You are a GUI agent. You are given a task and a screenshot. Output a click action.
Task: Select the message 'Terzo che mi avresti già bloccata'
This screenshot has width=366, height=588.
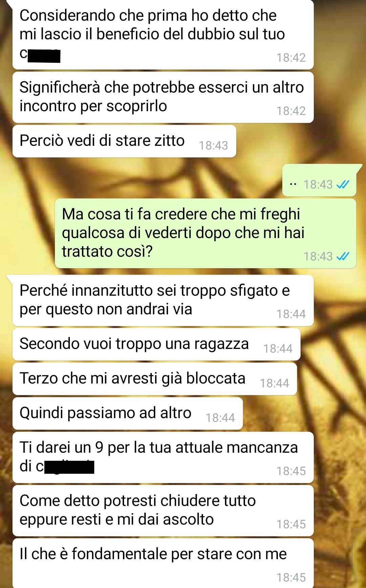155,379
